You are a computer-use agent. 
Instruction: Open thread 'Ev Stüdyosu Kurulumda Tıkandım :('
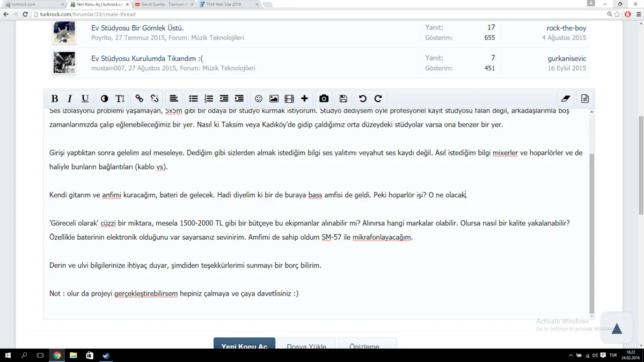click(x=147, y=58)
